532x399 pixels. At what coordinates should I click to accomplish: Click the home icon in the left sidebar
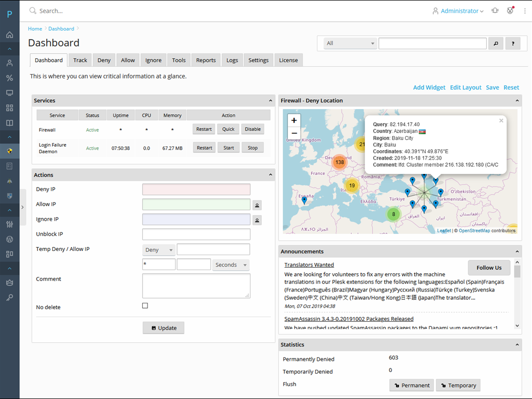coord(9,35)
